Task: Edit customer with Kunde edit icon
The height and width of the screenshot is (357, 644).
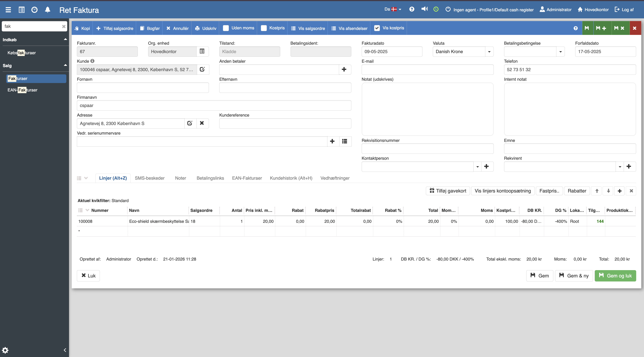Action: point(202,69)
